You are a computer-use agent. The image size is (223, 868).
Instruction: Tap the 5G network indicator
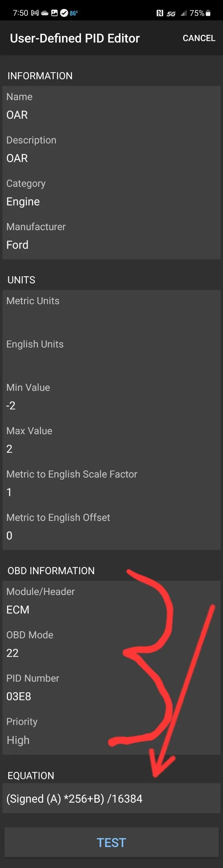tap(171, 13)
